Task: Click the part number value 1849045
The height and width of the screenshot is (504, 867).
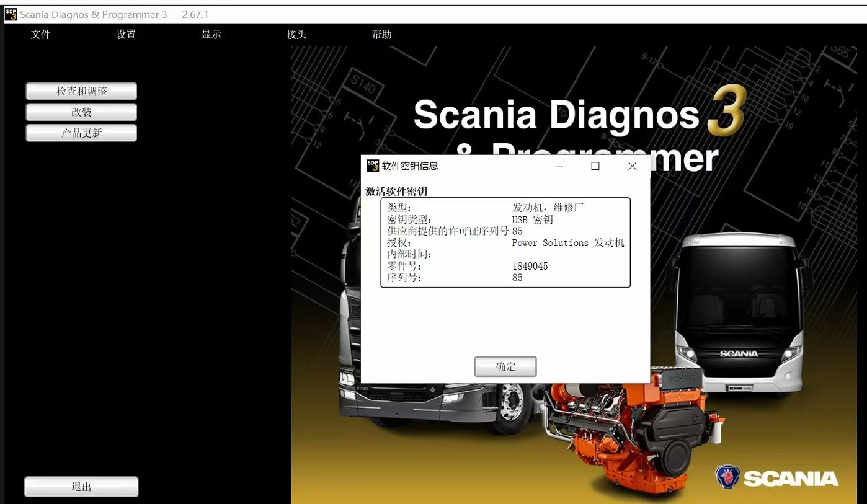Action: (x=530, y=267)
